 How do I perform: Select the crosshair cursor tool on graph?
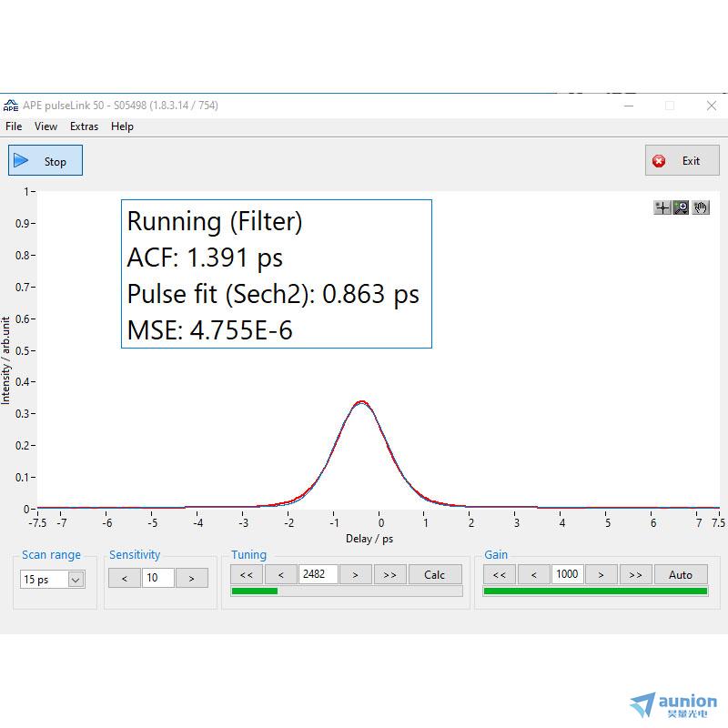662,207
